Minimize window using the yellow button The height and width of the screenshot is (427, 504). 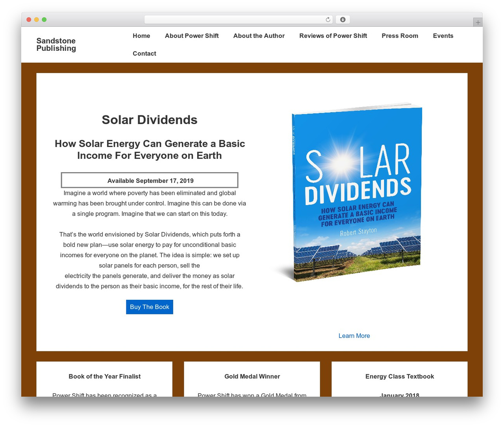37,20
